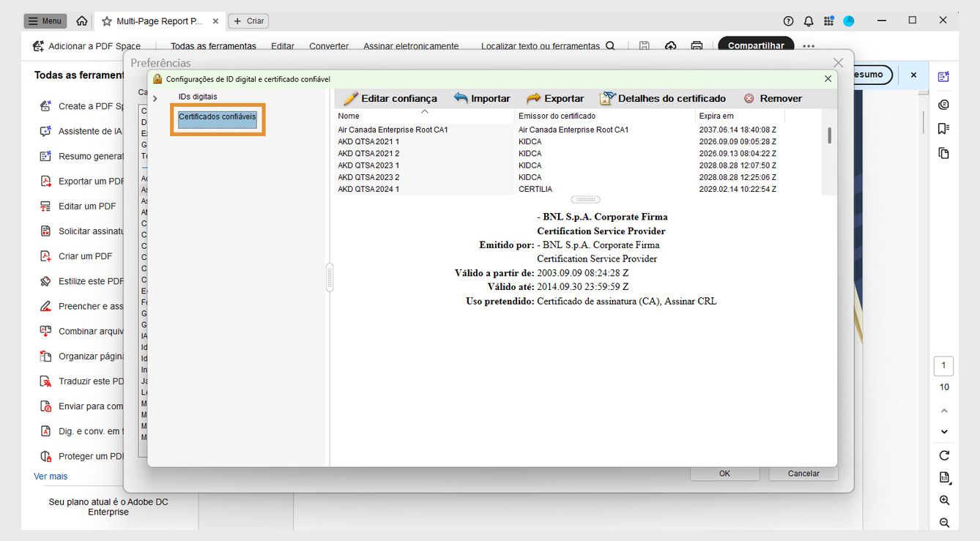Switch to the Multi-Page Report document tab
Image resolution: width=980 pixels, height=541 pixels.
click(x=160, y=21)
